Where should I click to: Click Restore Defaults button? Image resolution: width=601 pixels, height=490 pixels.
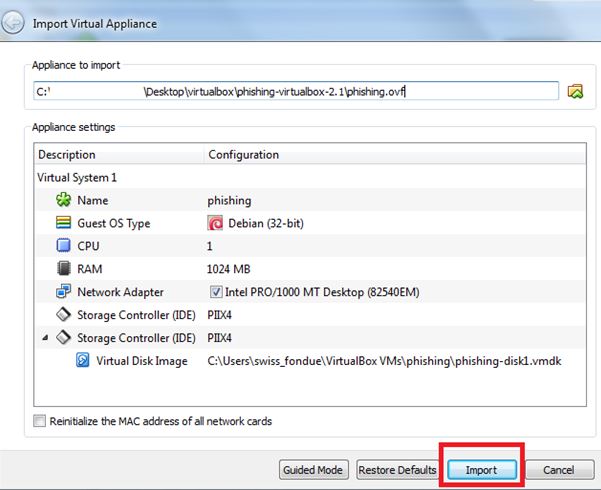397,470
